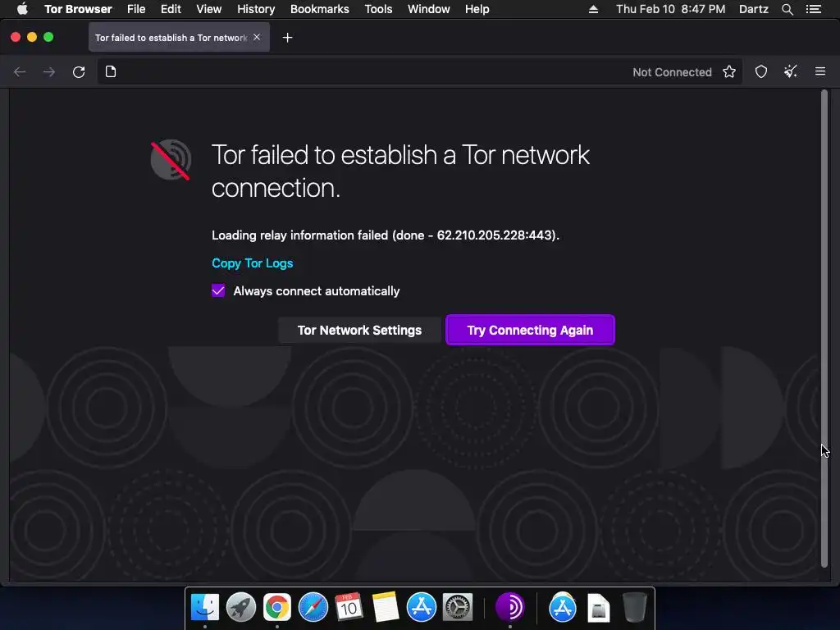Screen dimensions: 840x630
Task: Click the Tor Browser icon in Dock
Action: [509, 607]
